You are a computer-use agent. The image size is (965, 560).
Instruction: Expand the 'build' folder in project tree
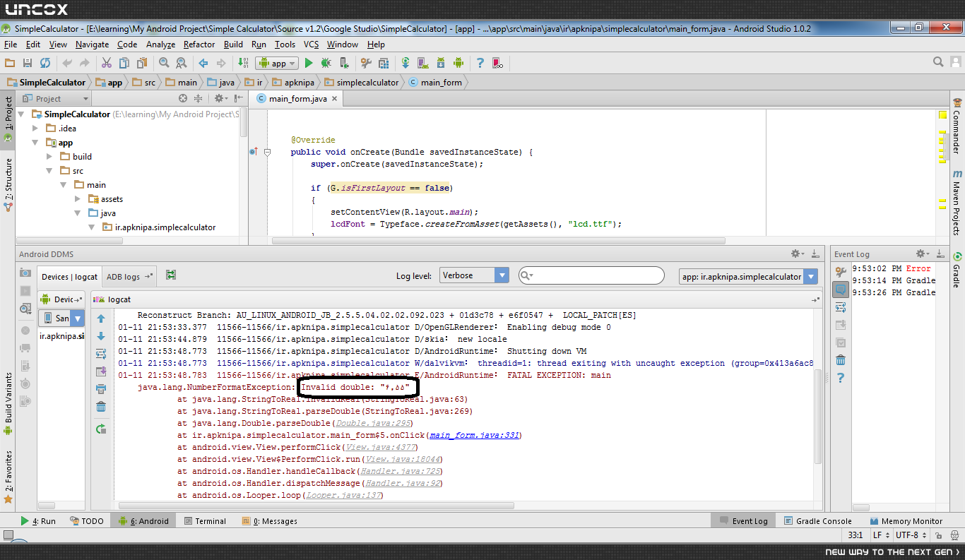(x=49, y=157)
